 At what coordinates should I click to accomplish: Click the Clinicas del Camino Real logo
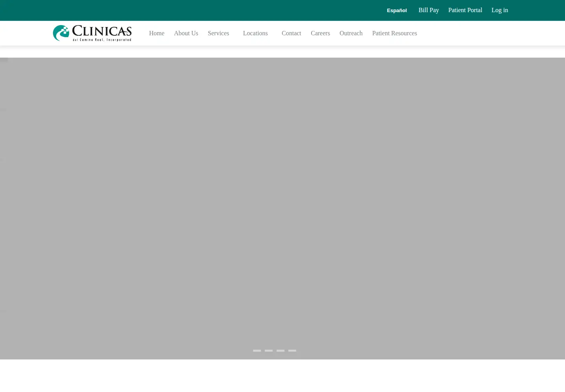coord(92,33)
